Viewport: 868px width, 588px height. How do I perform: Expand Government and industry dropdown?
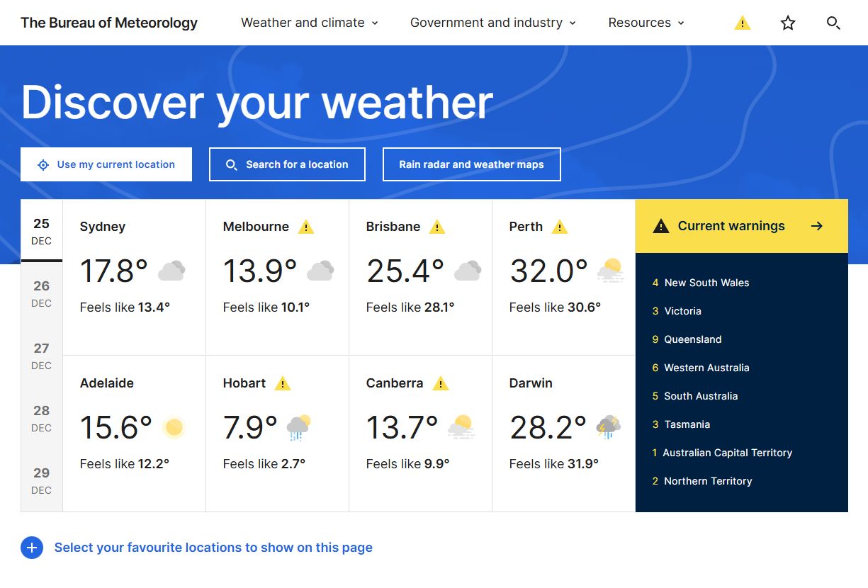click(x=493, y=23)
